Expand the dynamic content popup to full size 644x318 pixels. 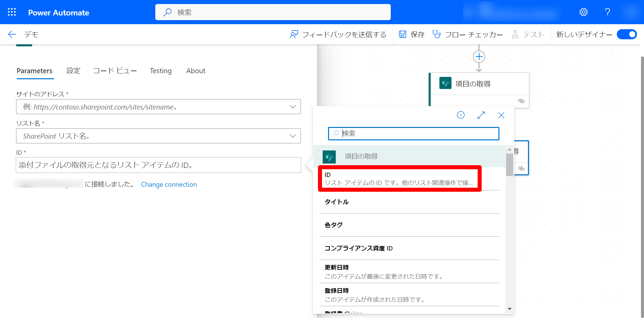[x=481, y=115]
